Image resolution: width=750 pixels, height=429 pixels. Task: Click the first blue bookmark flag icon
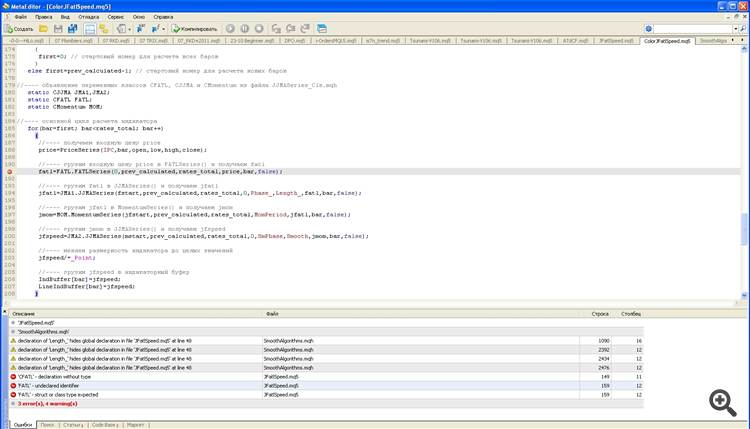pos(141,29)
